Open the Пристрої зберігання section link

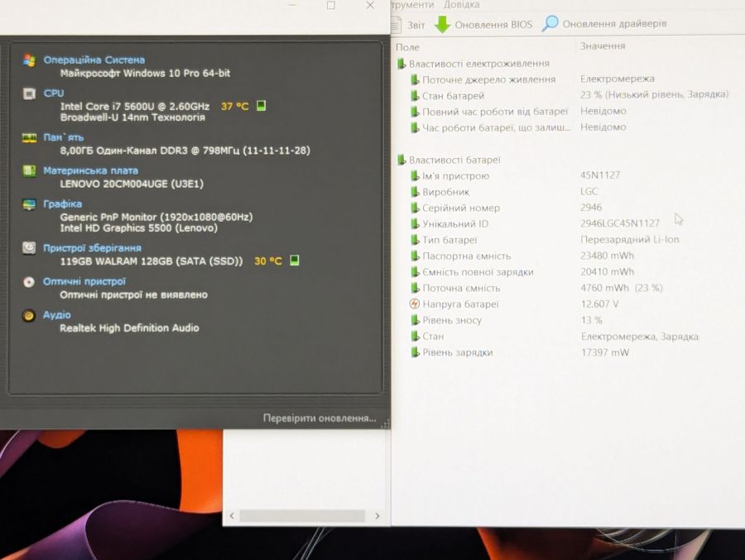(92, 248)
